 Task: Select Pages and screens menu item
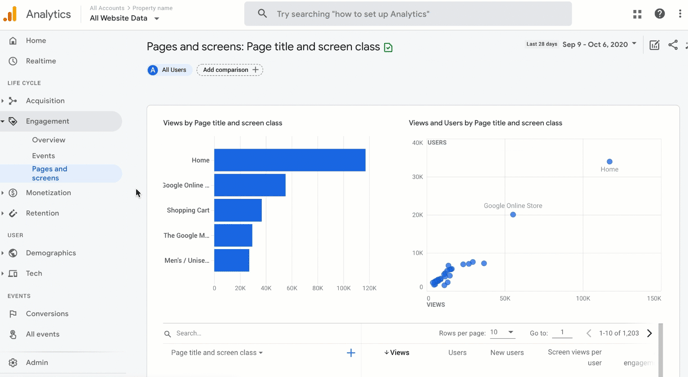click(x=61, y=173)
